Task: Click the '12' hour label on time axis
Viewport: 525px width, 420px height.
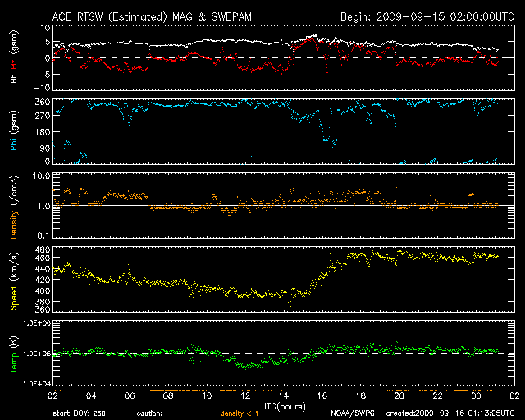Action: 245,396
